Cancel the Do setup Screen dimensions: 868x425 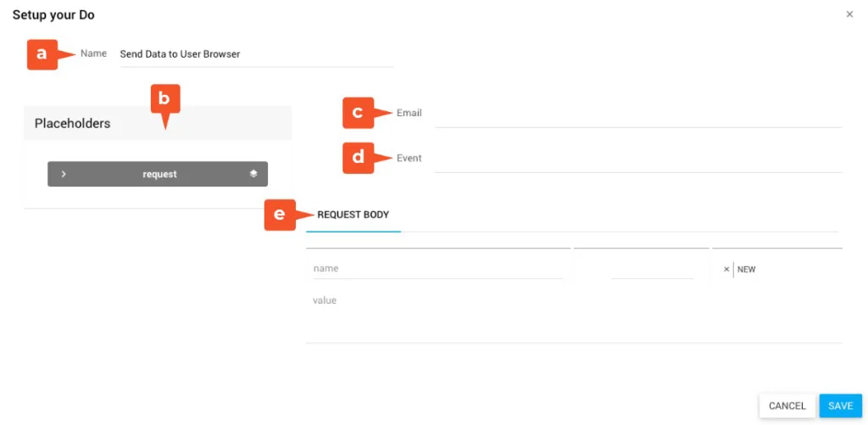click(x=787, y=405)
